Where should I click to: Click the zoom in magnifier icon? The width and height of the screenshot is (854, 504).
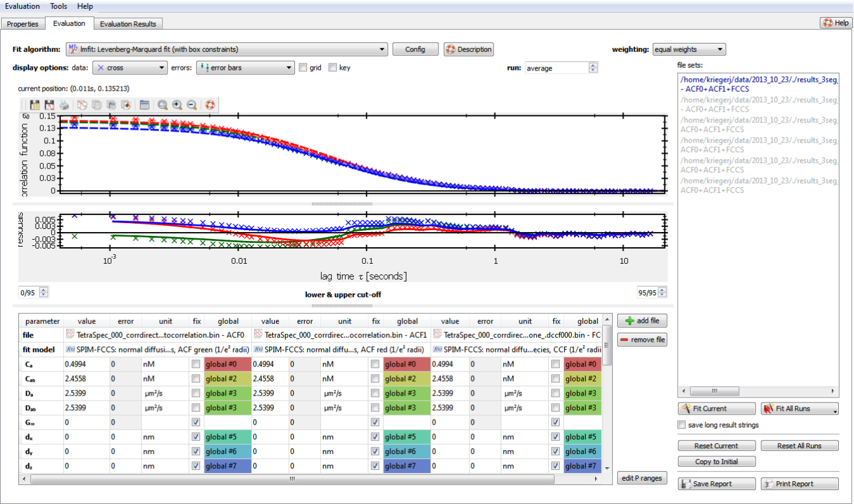click(177, 105)
